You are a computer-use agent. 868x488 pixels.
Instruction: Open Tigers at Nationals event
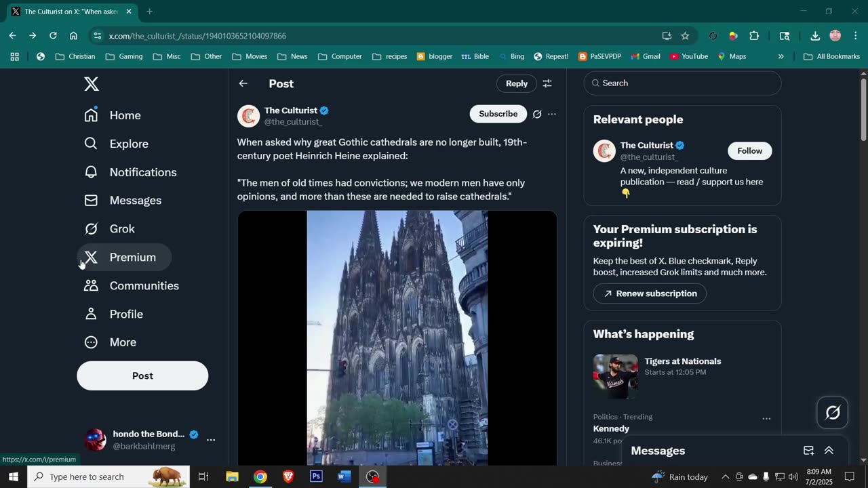[x=682, y=376]
